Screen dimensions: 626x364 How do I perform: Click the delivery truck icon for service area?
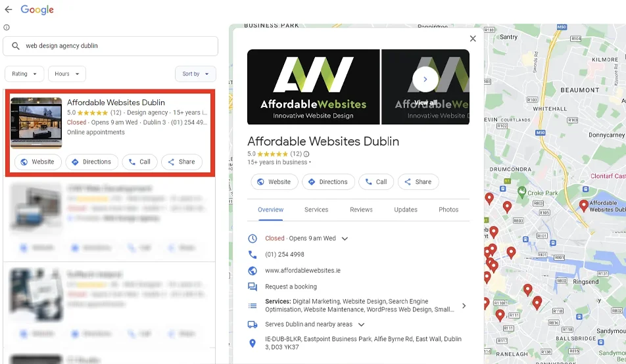coord(253,325)
